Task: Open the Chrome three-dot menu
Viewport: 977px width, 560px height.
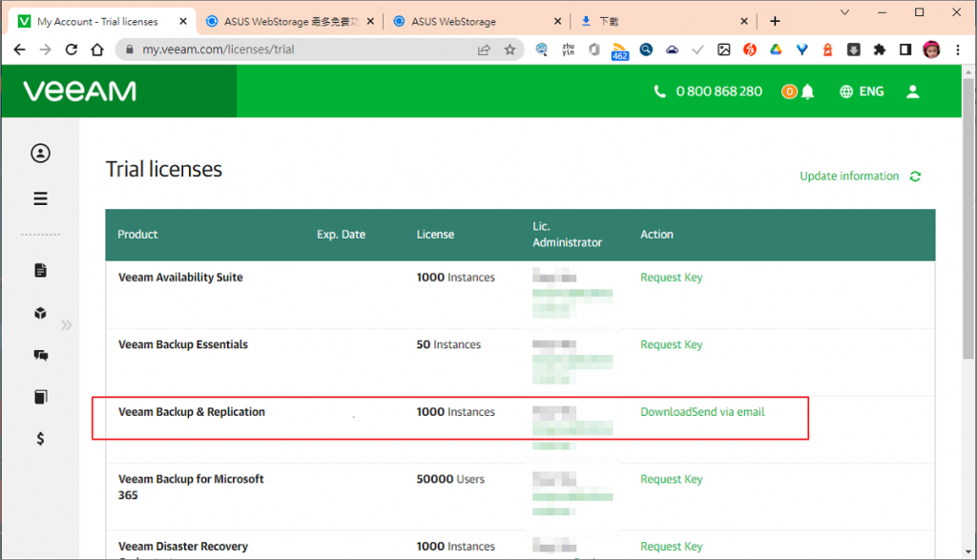Action: [958, 50]
